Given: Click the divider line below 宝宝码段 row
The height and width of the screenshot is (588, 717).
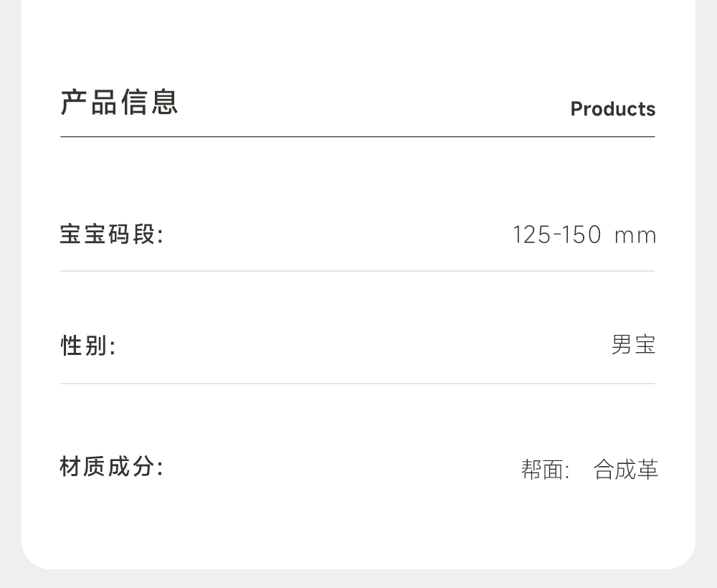Looking at the screenshot, I should pos(357,271).
